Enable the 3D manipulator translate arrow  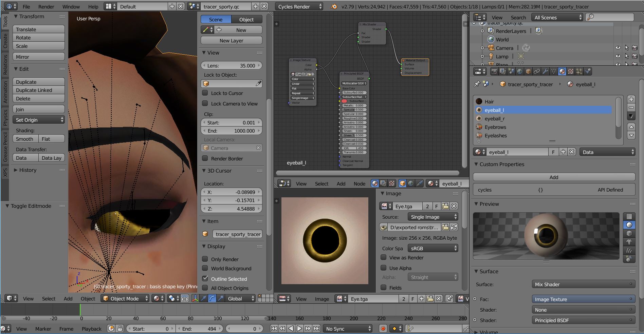coord(204,298)
